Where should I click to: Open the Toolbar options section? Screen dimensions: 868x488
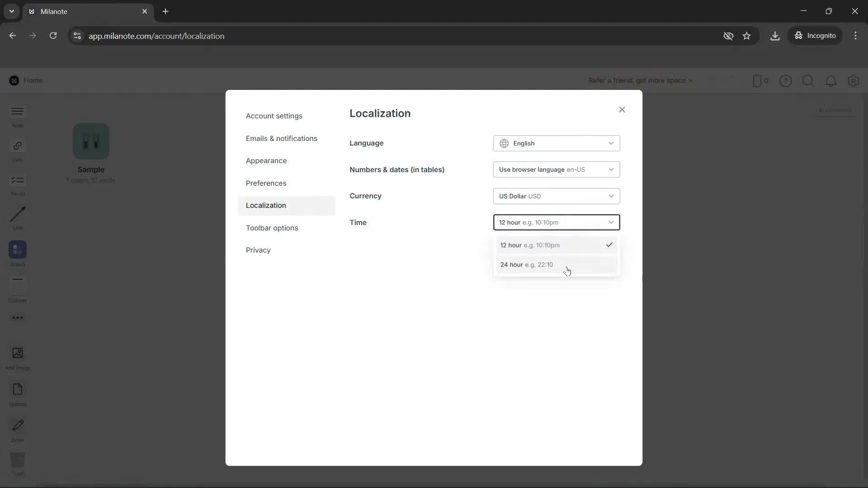click(x=272, y=228)
